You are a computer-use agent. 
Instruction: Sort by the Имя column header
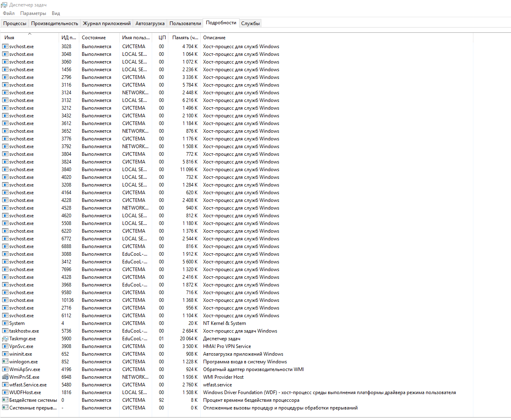(x=30, y=38)
